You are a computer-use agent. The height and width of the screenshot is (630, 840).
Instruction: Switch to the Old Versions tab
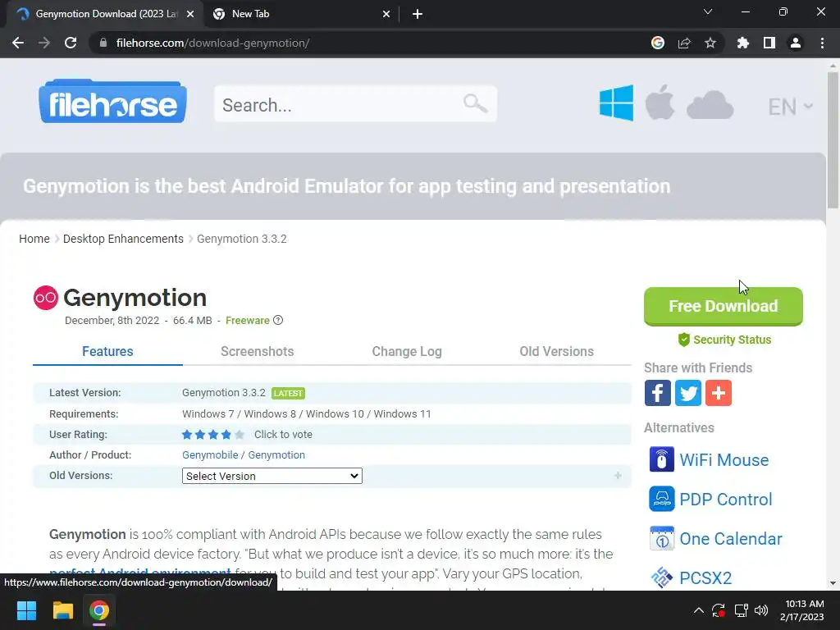point(557,351)
